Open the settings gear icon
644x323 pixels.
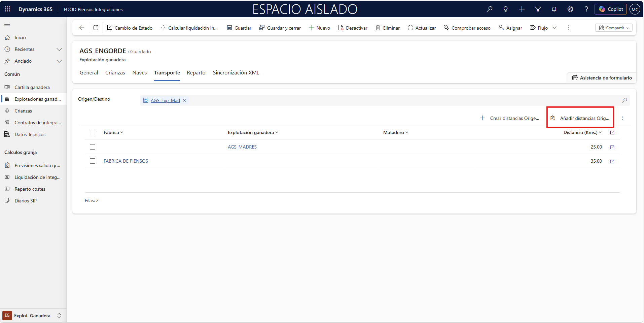coord(570,9)
